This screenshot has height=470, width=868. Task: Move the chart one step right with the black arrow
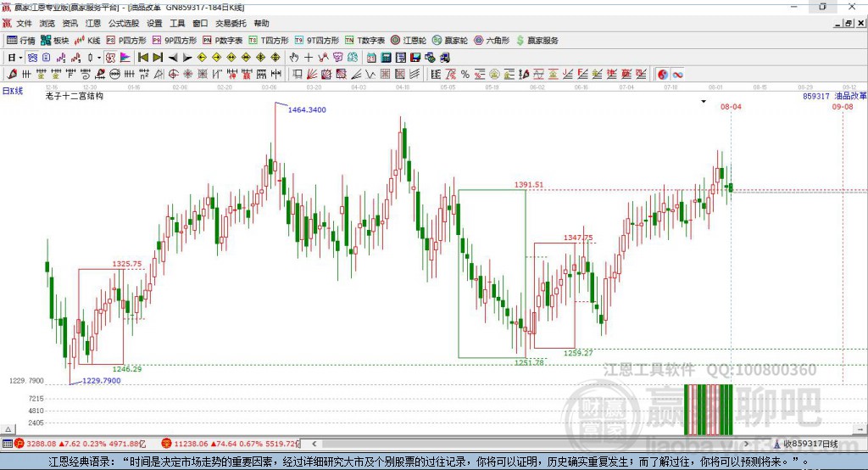tap(187, 58)
